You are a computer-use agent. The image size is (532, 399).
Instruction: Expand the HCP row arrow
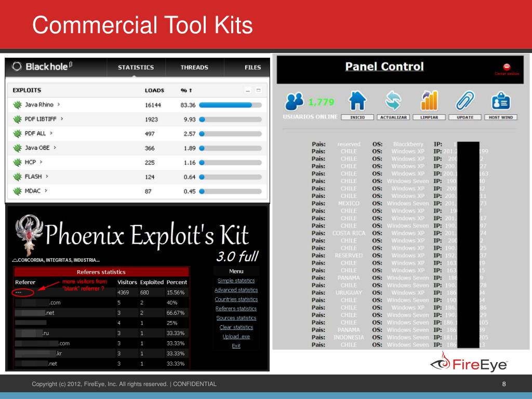coord(41,162)
